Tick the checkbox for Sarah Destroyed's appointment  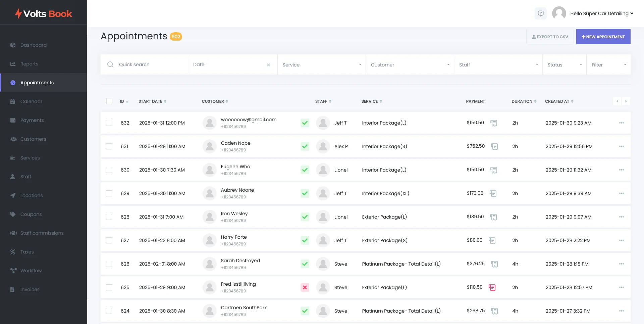coord(109,264)
